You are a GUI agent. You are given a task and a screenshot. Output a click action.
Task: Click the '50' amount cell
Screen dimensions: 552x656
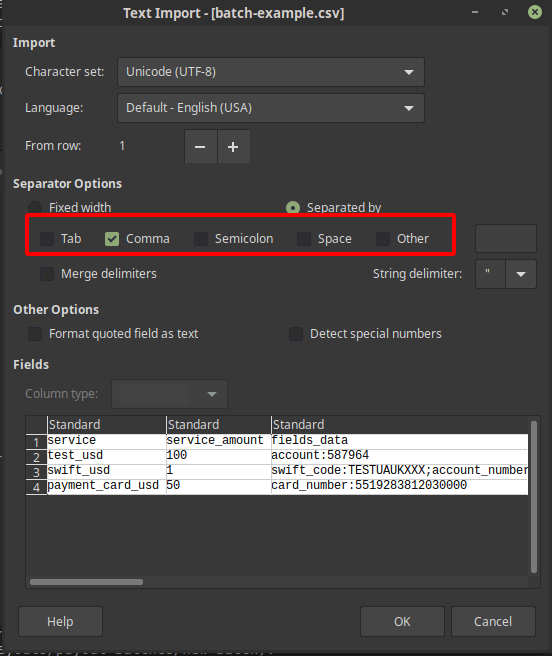218,486
